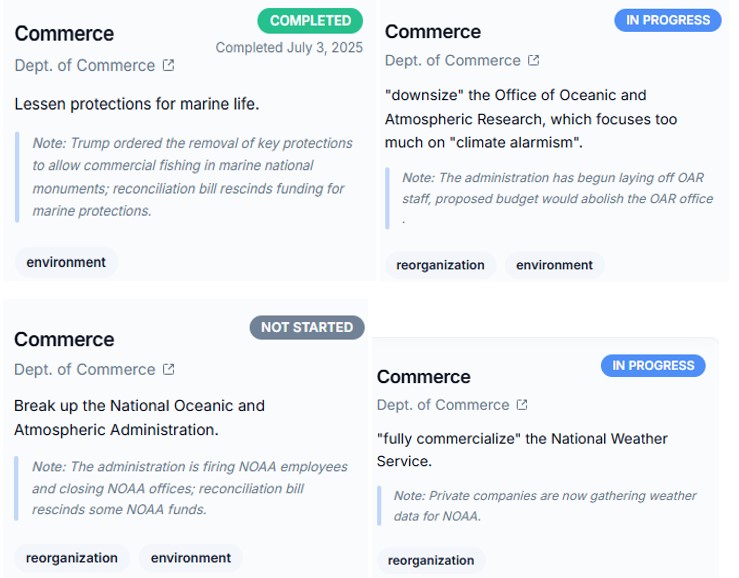Select environment tag on OAR downsize card
The width and height of the screenshot is (739, 578).
pos(555,265)
